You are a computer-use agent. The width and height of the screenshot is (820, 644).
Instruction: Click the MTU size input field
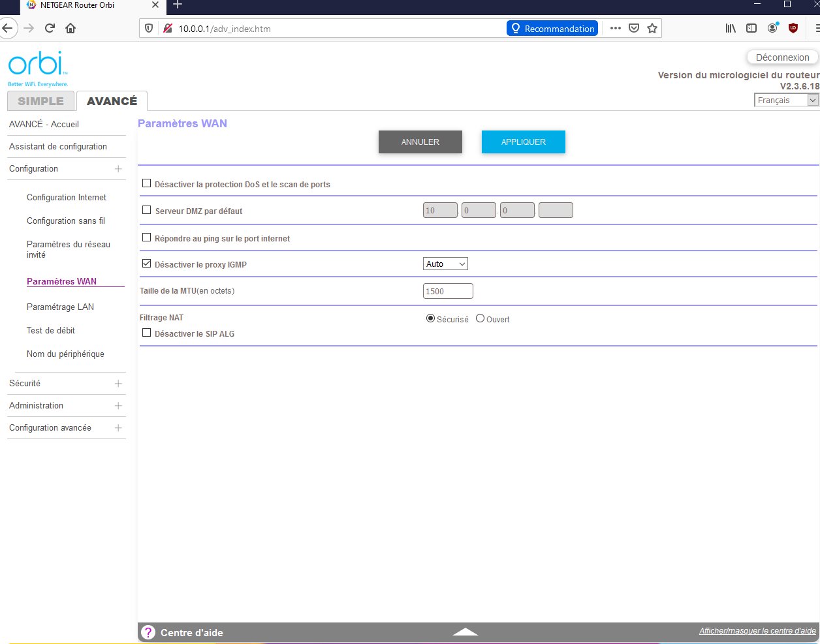448,292
